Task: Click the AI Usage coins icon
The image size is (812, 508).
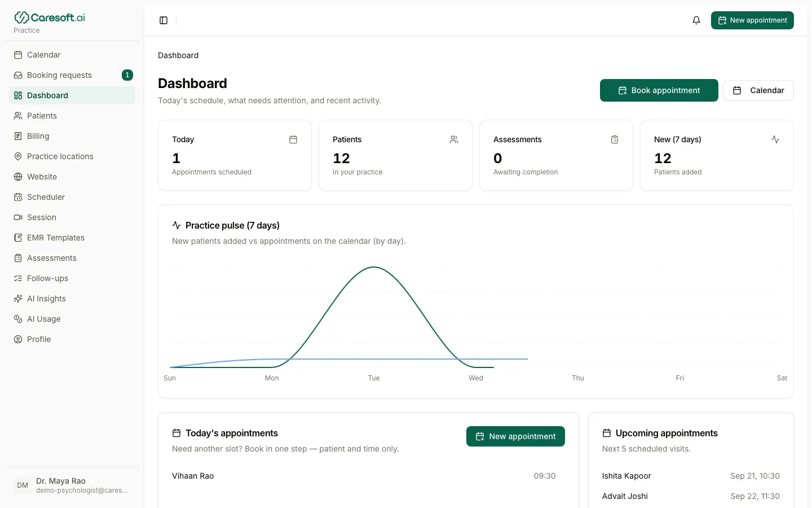Action: [18, 319]
